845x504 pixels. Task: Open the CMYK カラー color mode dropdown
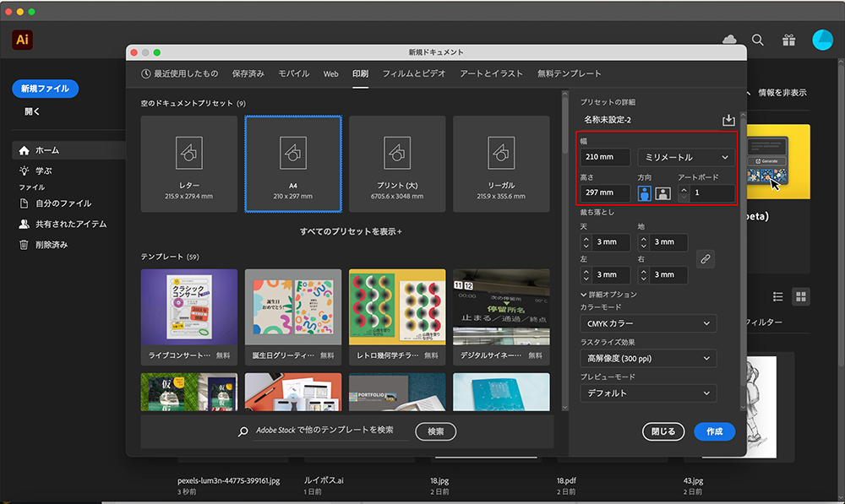point(648,323)
